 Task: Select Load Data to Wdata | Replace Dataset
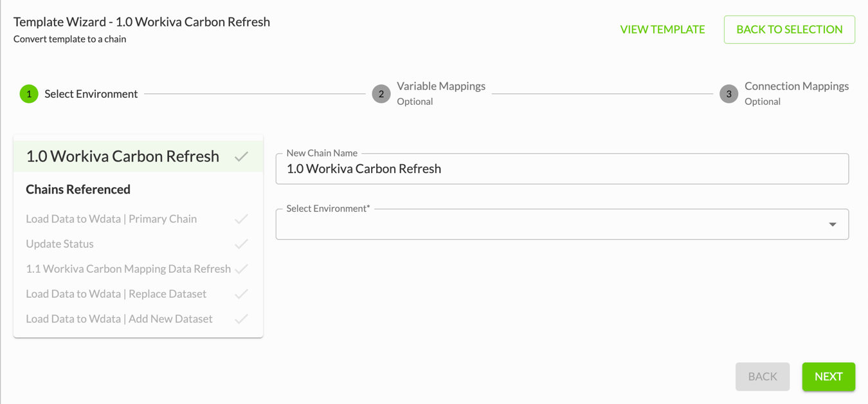pos(116,294)
